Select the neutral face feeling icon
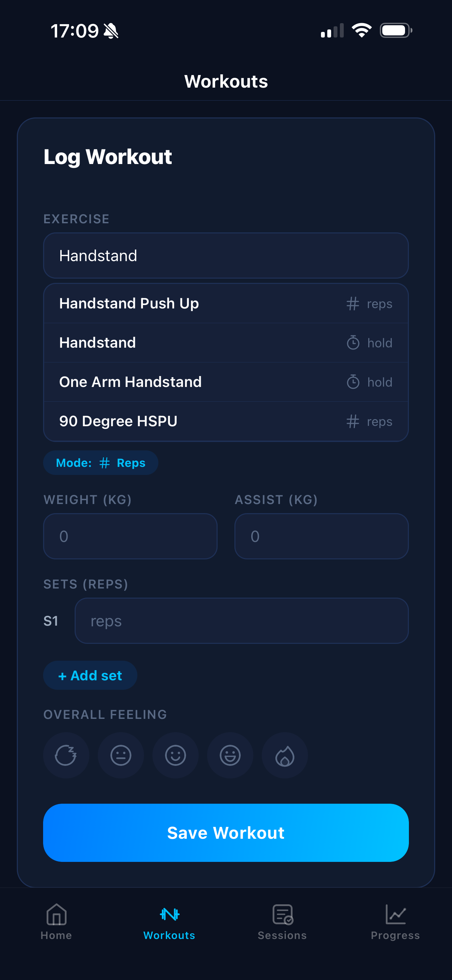This screenshot has height=980, width=452. (x=121, y=755)
